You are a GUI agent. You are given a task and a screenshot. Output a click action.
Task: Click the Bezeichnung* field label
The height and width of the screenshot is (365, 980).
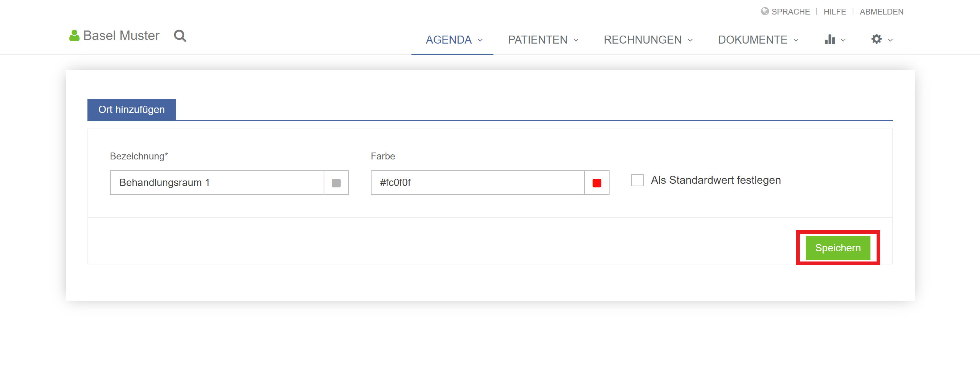(139, 156)
